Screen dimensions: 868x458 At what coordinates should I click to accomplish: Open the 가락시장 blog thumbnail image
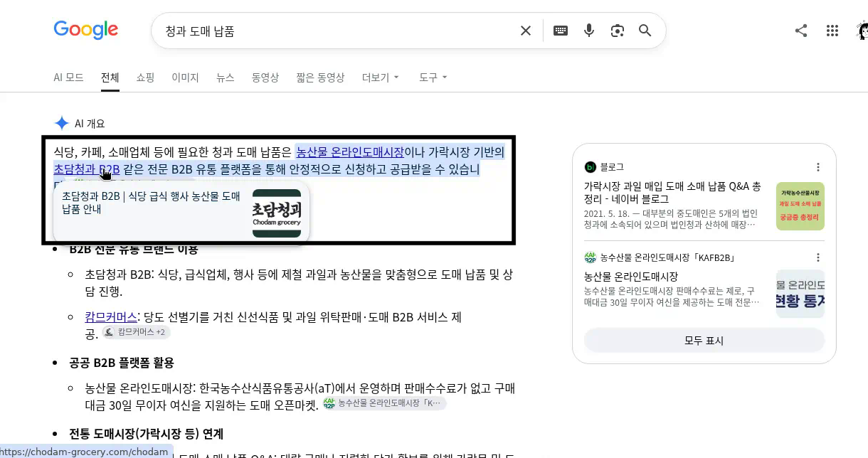click(x=800, y=206)
